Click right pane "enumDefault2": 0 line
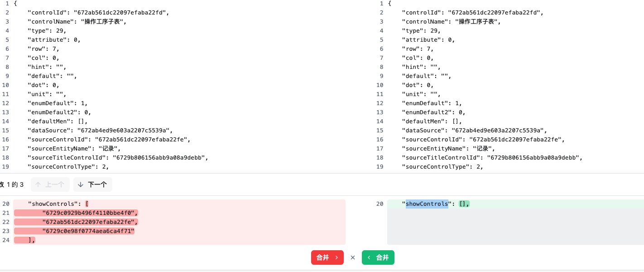The width and height of the screenshot is (644, 272). (433, 112)
